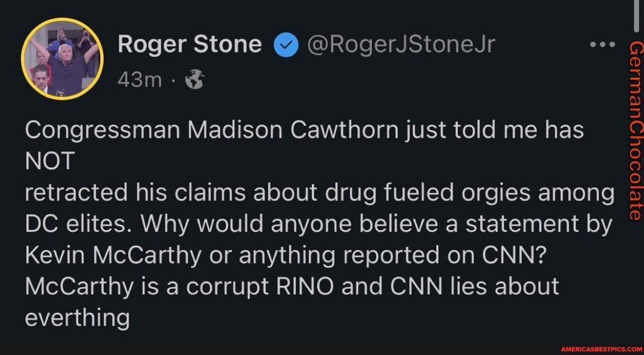Viewport: 644px width, 355px height.
Task: Click the misspelled word "everthing"
Action: (x=77, y=317)
